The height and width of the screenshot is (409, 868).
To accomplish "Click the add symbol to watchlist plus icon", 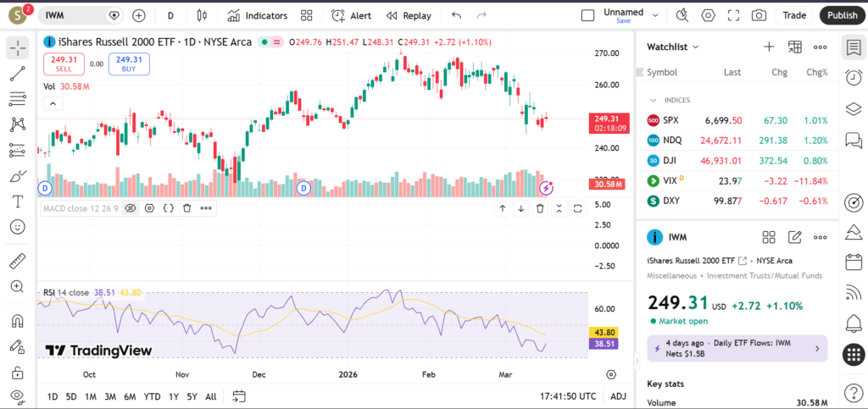I will tap(769, 47).
